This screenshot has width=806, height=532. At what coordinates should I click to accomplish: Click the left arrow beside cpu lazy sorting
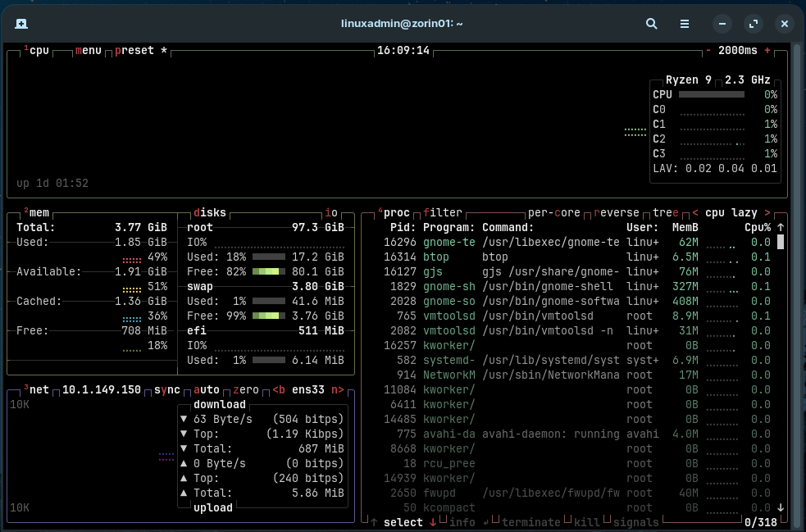click(695, 213)
